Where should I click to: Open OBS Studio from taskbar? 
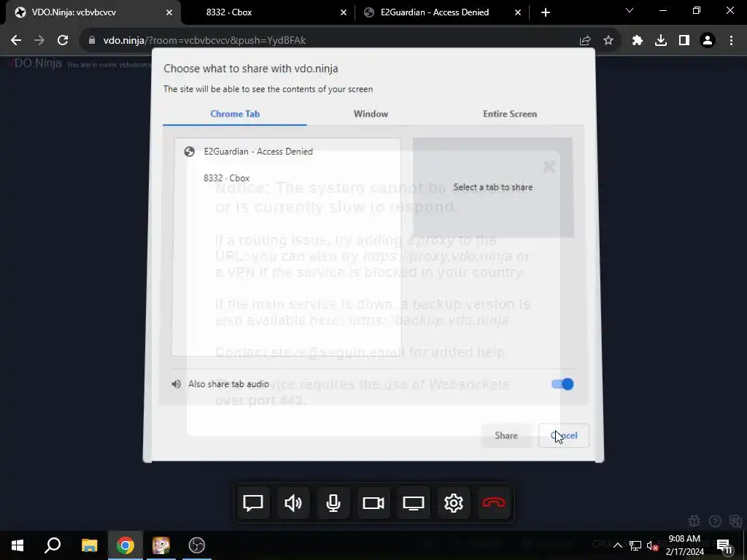click(x=197, y=545)
